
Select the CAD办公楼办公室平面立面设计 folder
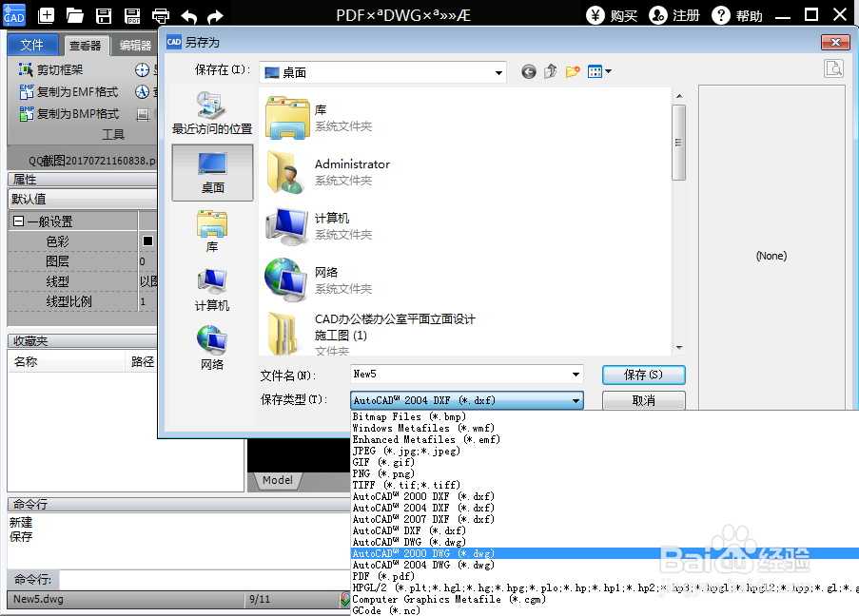[x=370, y=334]
